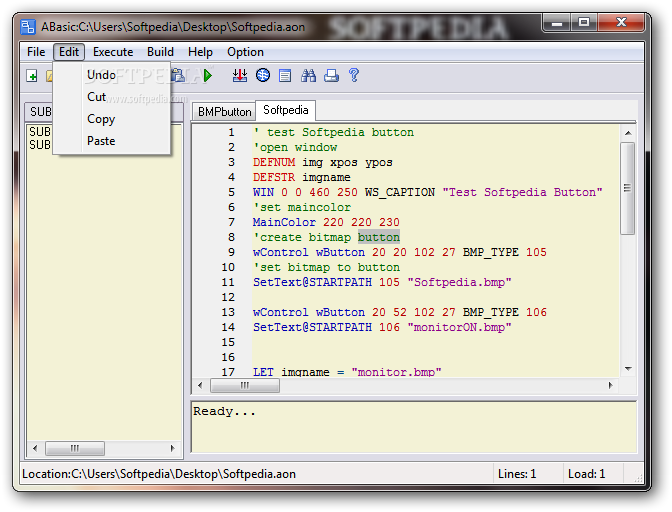Select Copy in the Edit menu

pos(101,119)
